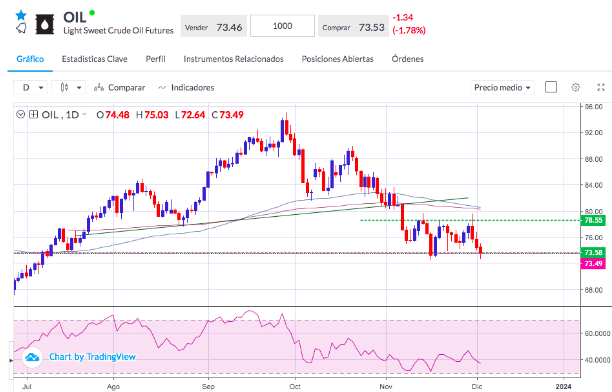612x392 pixels.
Task: Open the Estadísticas Clave tab
Action: tap(94, 59)
